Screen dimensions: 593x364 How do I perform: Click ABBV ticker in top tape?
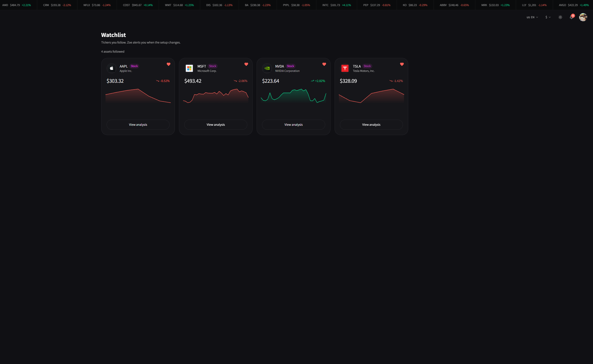[x=454, y=5]
